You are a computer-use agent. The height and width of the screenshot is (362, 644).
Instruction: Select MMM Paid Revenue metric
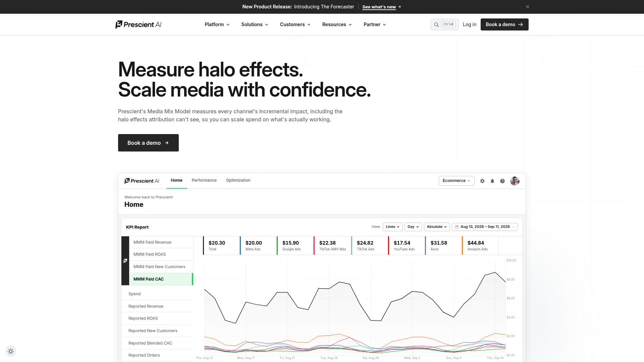(161, 242)
